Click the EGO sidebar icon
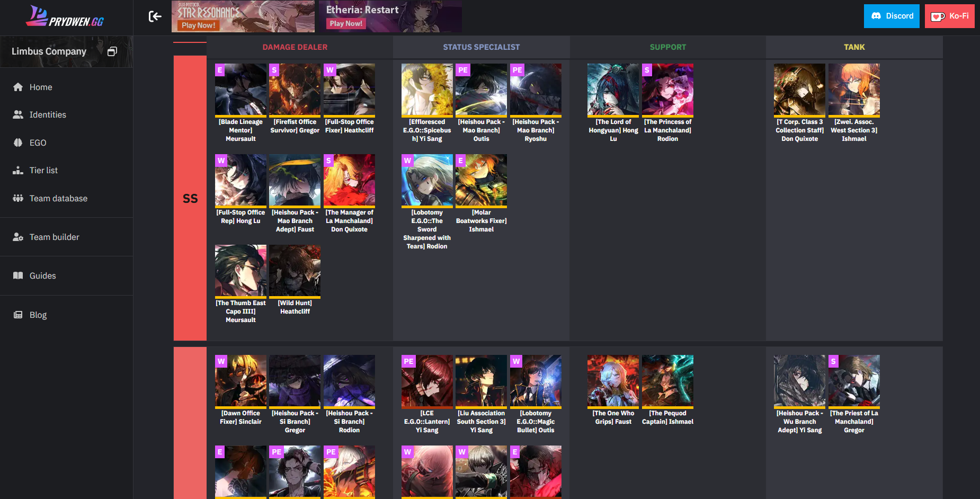Image resolution: width=980 pixels, height=499 pixels. click(x=18, y=142)
